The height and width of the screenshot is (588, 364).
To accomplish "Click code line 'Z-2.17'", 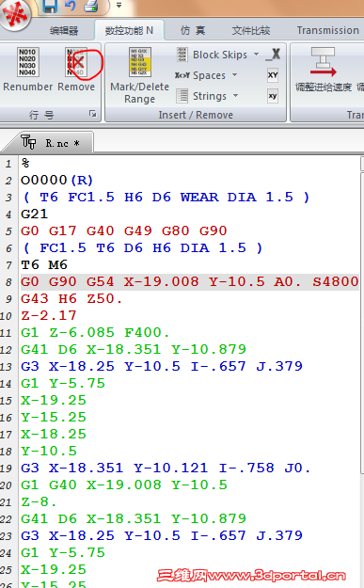I will point(48,315).
